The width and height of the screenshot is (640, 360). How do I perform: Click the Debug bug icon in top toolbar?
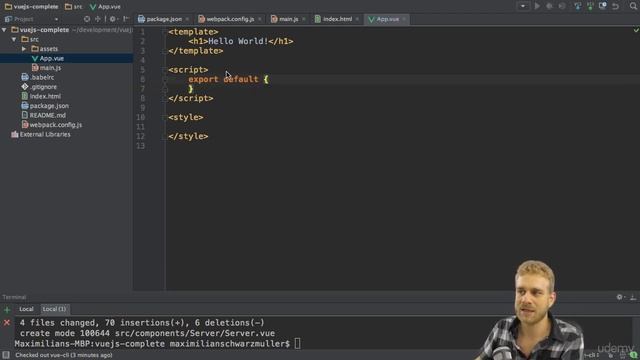[x=549, y=6]
